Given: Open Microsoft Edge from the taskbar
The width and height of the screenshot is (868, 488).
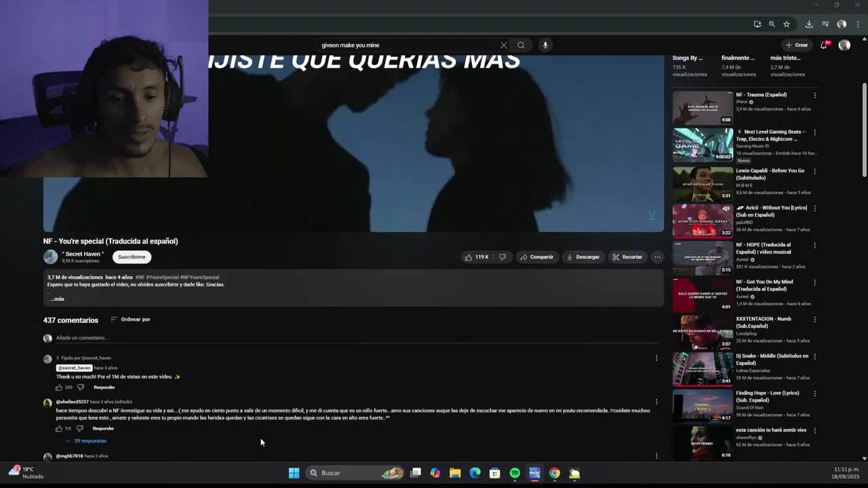Looking at the screenshot, I should click(475, 473).
